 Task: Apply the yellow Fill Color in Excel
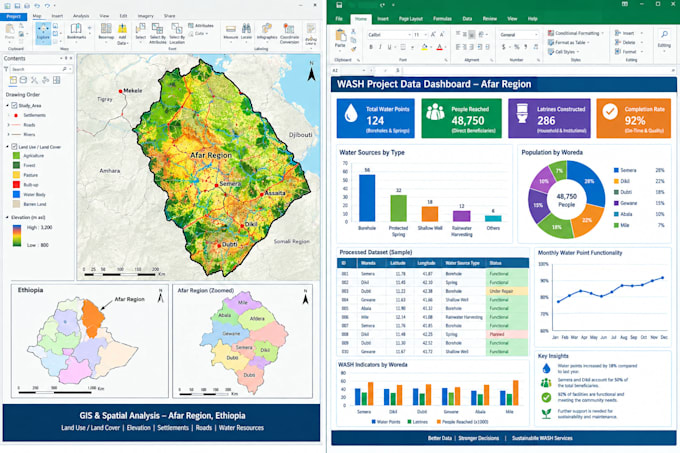425,47
